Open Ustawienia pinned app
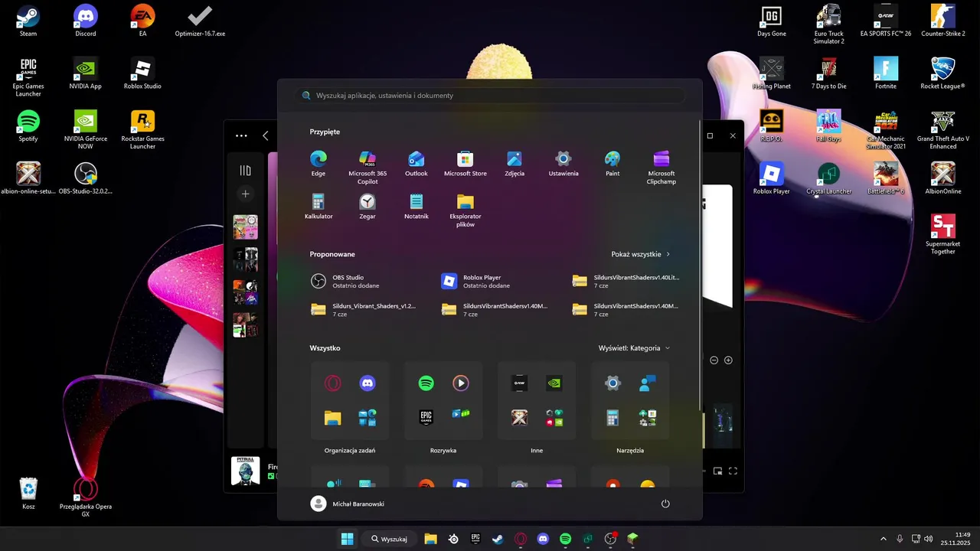 tap(563, 164)
